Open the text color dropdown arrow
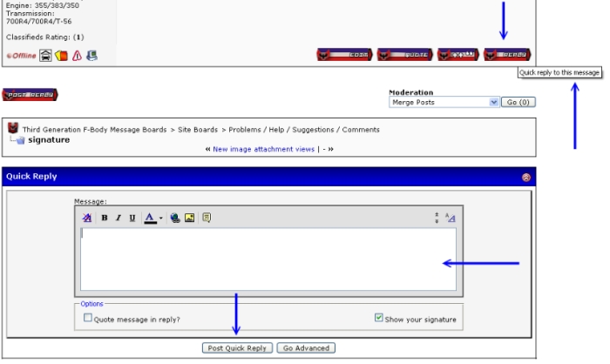The width and height of the screenshot is (610, 364). 161,219
